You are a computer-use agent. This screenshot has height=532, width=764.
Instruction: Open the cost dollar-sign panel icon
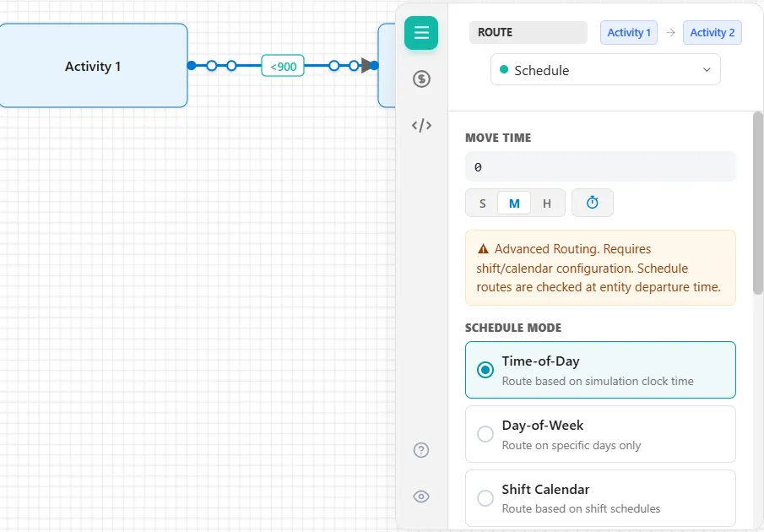click(x=421, y=79)
